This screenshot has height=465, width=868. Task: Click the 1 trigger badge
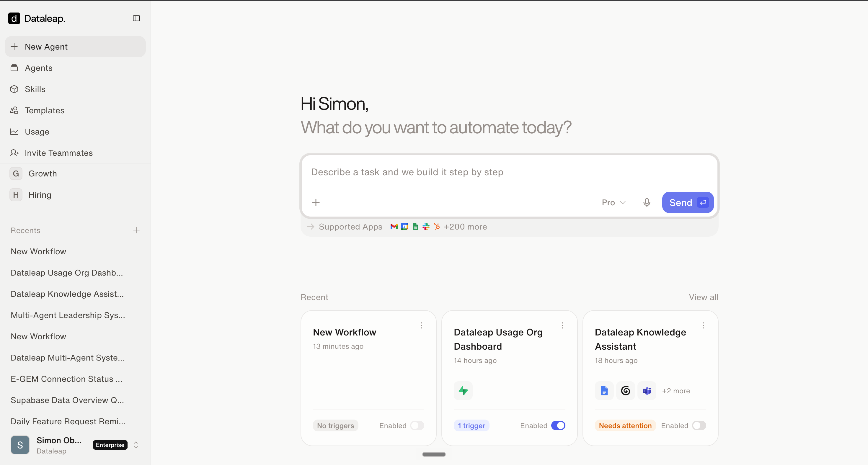[x=471, y=425]
